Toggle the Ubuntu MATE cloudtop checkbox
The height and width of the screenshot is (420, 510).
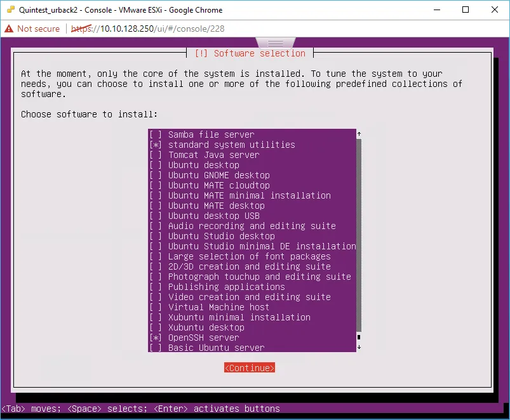[156, 185]
